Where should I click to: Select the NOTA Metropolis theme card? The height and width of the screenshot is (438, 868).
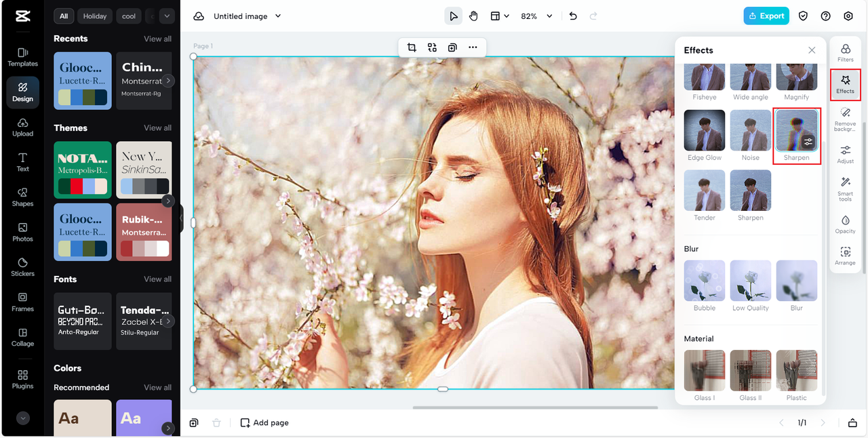click(83, 170)
